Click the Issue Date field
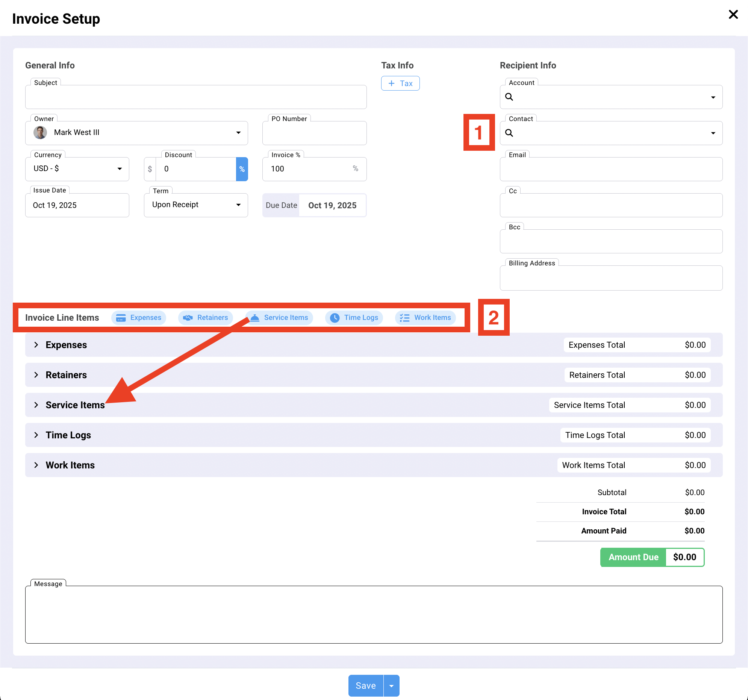This screenshot has width=748, height=700. (77, 206)
